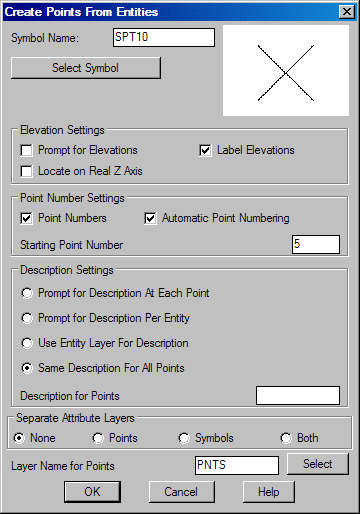The image size is (360, 514).
Task: Select the Both attribute layers option
Action: (286, 438)
